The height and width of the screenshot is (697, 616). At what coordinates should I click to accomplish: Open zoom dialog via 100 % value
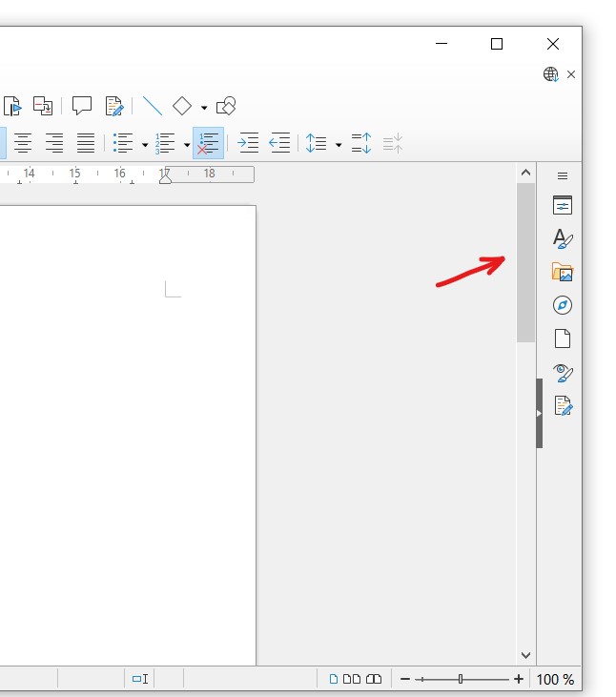coord(555,679)
